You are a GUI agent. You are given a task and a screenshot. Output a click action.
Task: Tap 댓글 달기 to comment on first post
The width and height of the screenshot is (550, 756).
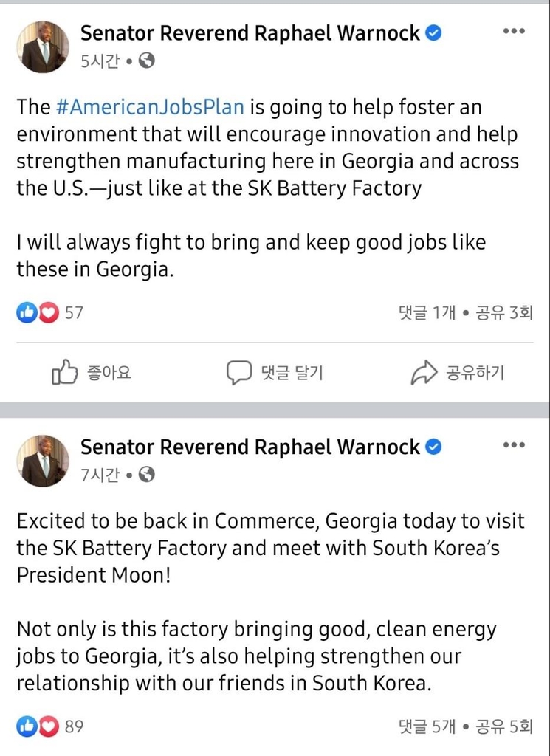click(275, 373)
